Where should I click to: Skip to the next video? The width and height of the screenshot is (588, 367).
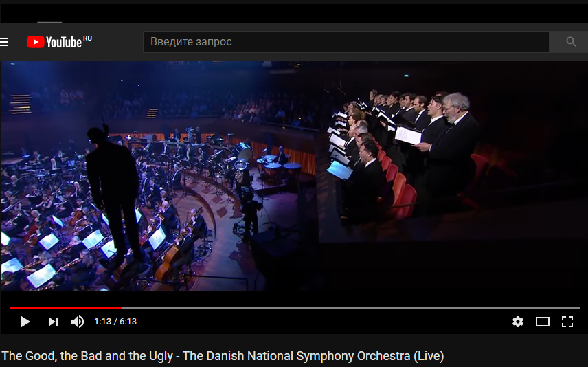[x=54, y=322]
